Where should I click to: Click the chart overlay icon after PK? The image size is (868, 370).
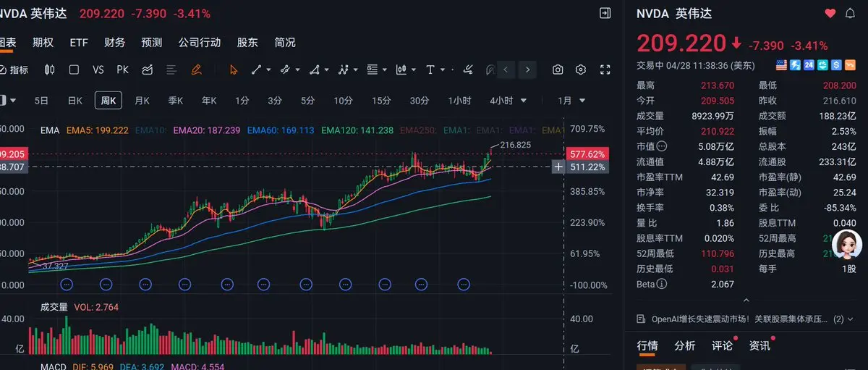tap(148, 70)
